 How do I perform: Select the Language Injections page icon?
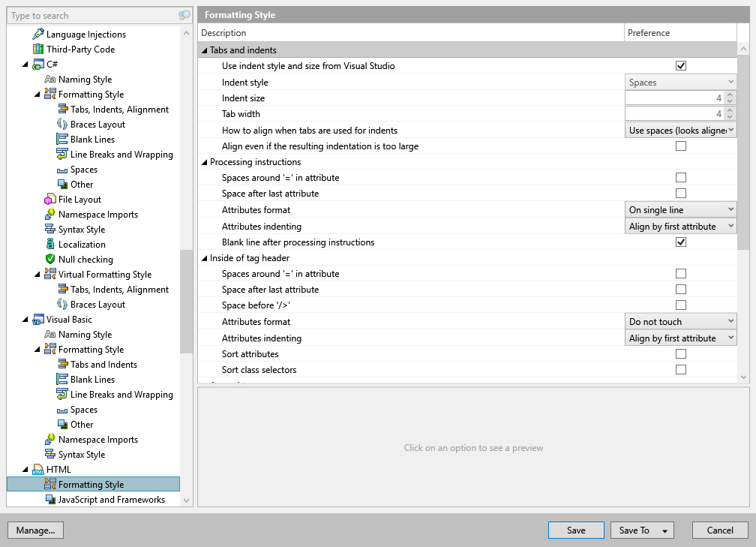tap(37, 34)
